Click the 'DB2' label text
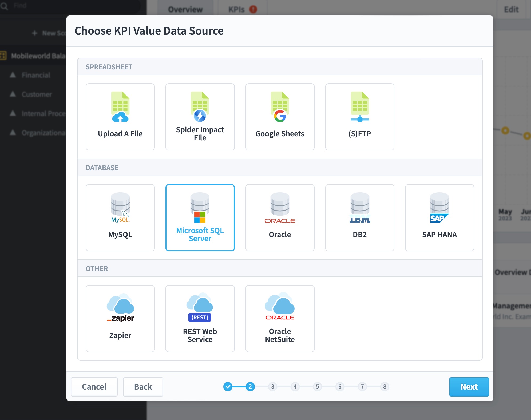The image size is (531, 420). click(360, 235)
